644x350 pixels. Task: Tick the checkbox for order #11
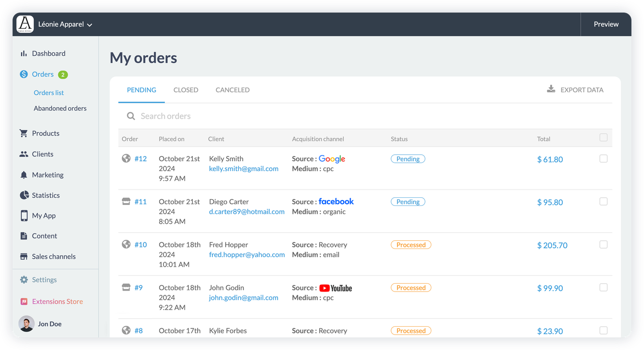(x=603, y=201)
